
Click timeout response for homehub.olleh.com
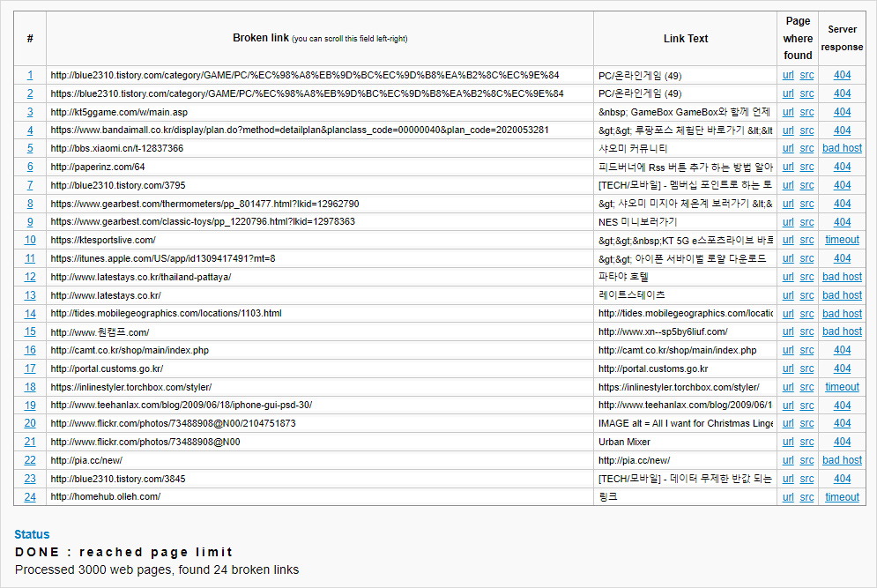842,497
